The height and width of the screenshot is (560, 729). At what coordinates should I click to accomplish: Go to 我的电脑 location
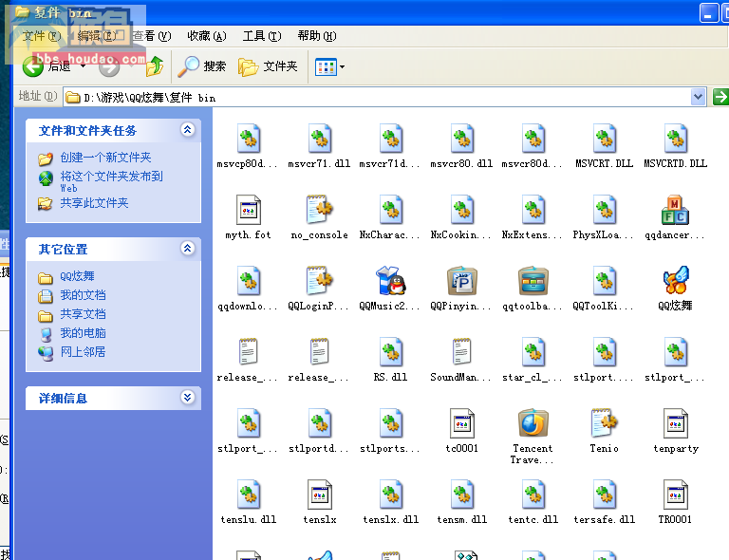point(83,334)
